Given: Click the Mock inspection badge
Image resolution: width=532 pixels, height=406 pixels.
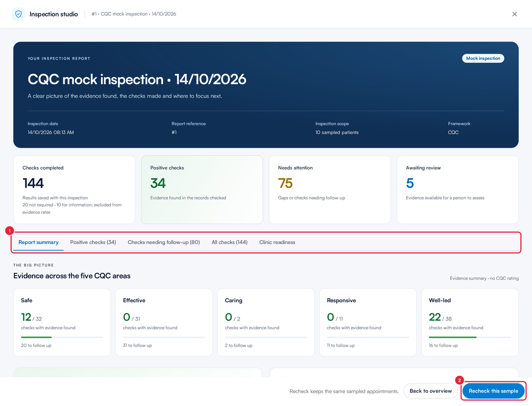Looking at the screenshot, I should click(x=483, y=58).
